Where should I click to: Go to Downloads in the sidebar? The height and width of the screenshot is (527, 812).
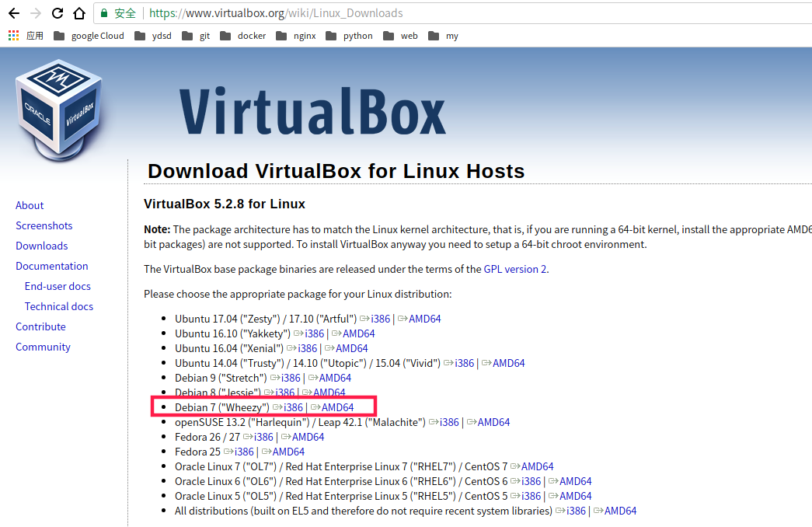[x=41, y=246]
